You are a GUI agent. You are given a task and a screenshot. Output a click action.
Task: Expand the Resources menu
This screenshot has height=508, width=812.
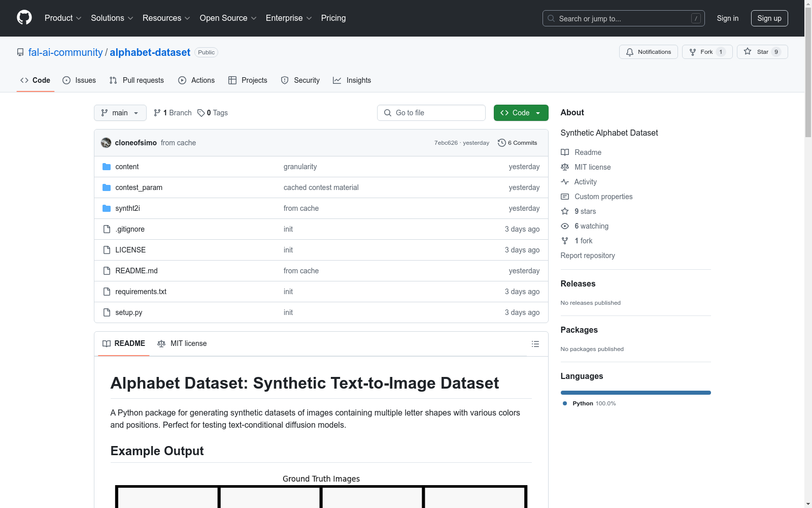click(x=166, y=18)
